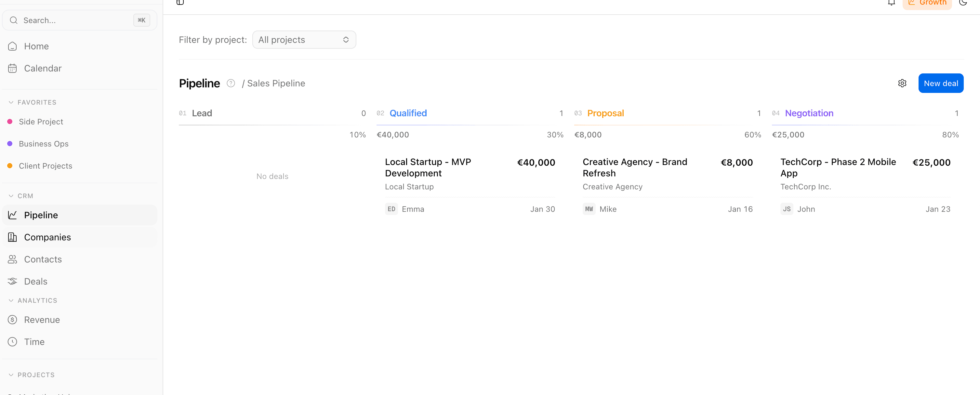Open Deals handshake item
The height and width of the screenshot is (395, 980).
[35, 281]
